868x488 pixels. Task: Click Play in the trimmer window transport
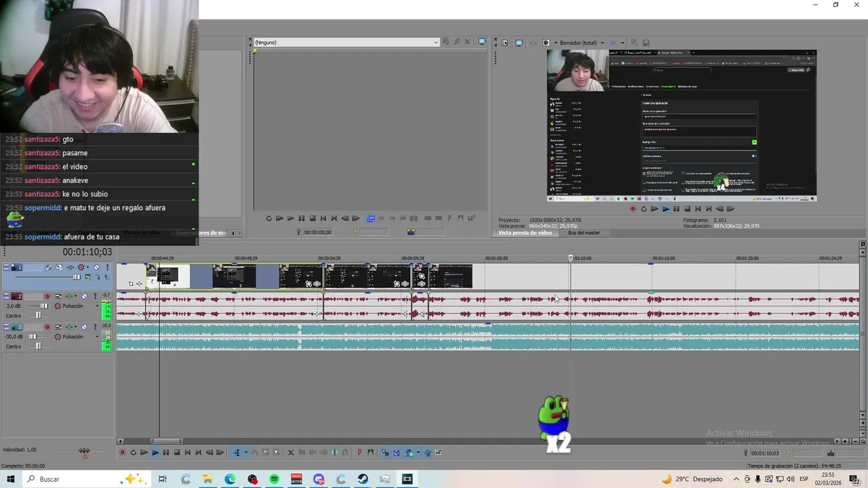tap(290, 218)
